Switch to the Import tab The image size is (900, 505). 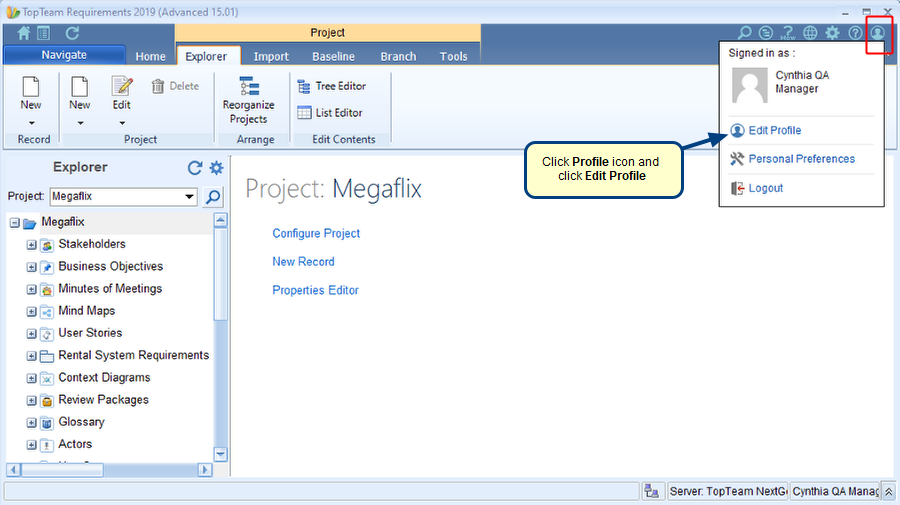271,56
